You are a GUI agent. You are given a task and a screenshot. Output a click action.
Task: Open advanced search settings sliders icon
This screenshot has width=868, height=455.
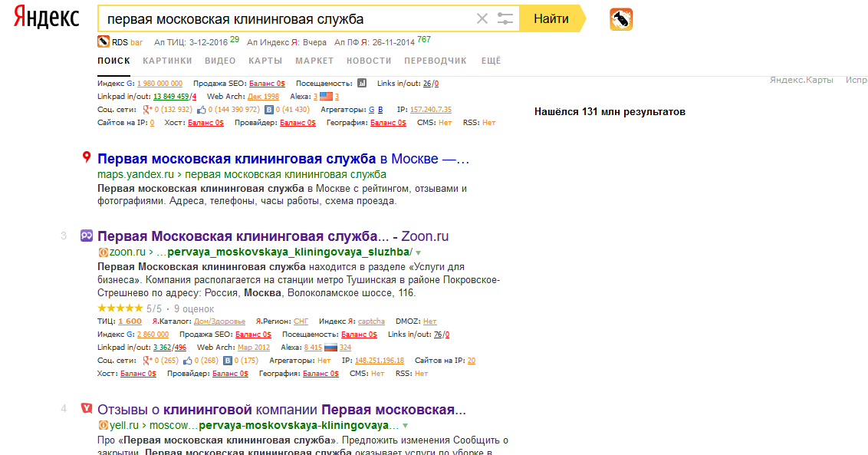coord(505,19)
